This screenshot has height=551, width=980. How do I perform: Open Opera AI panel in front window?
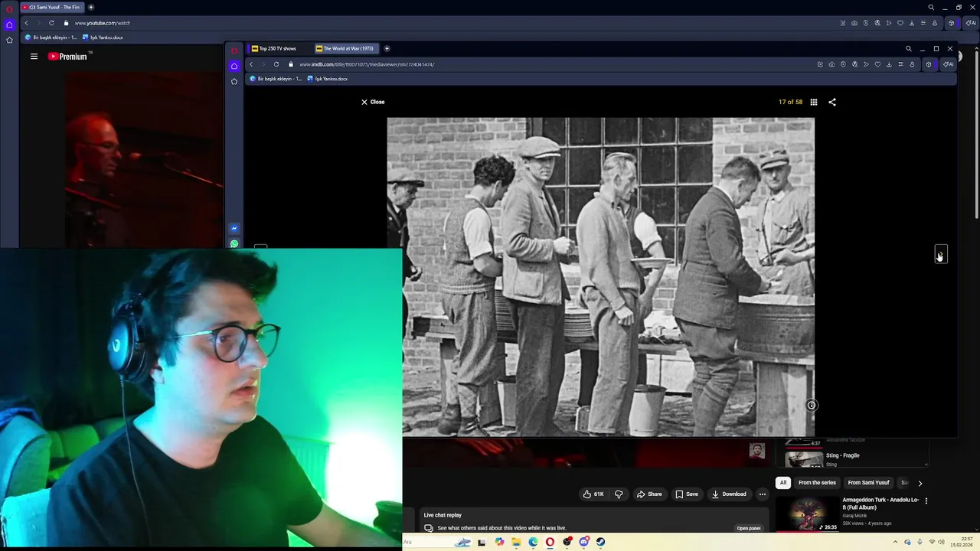tap(949, 64)
